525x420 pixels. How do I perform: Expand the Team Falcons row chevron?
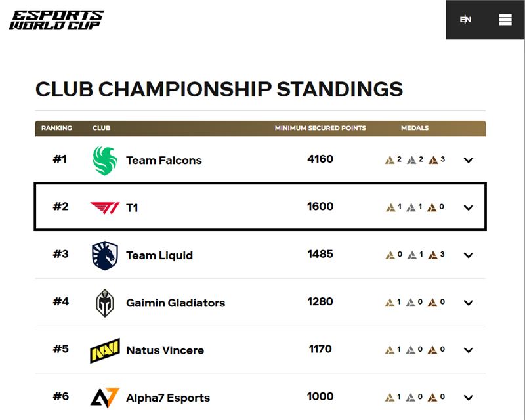point(469,160)
